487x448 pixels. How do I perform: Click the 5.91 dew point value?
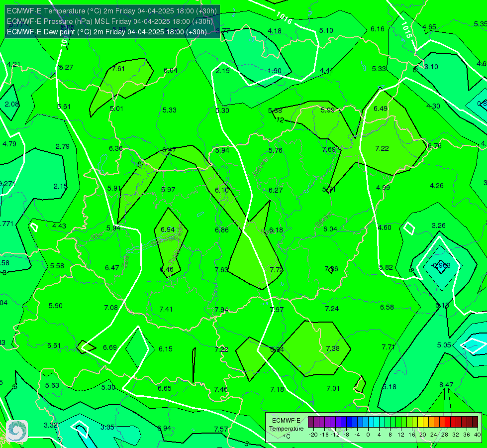[114, 188]
